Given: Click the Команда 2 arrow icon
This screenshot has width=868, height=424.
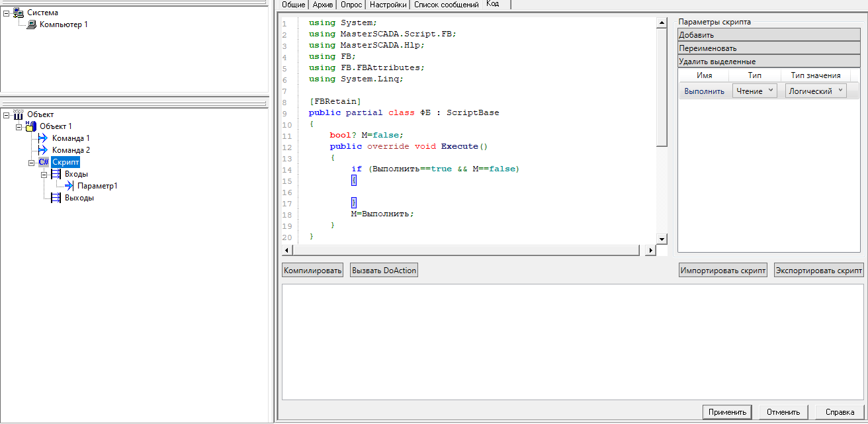Looking at the screenshot, I should pos(44,150).
